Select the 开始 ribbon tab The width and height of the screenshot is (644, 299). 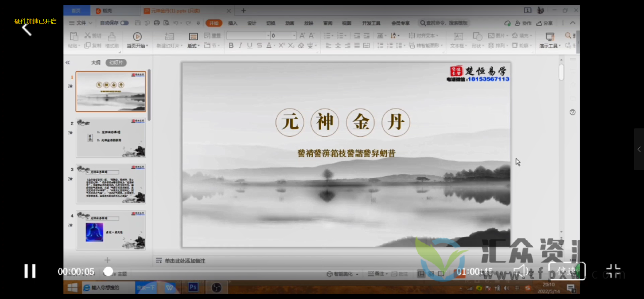click(214, 23)
